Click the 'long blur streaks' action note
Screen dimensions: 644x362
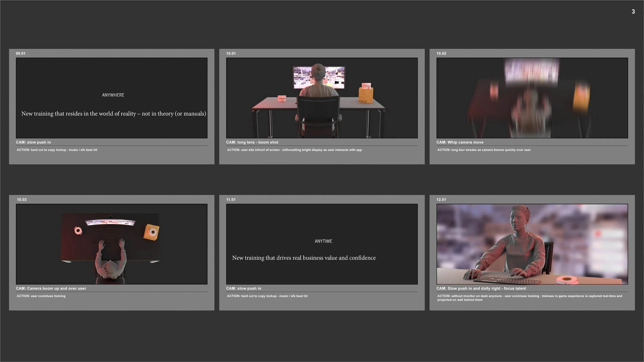click(x=484, y=150)
